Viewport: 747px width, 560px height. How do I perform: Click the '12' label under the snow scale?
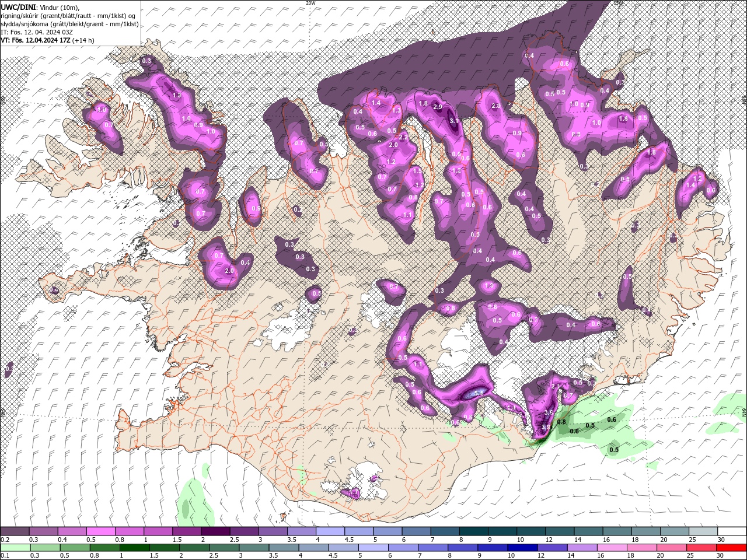point(549,540)
